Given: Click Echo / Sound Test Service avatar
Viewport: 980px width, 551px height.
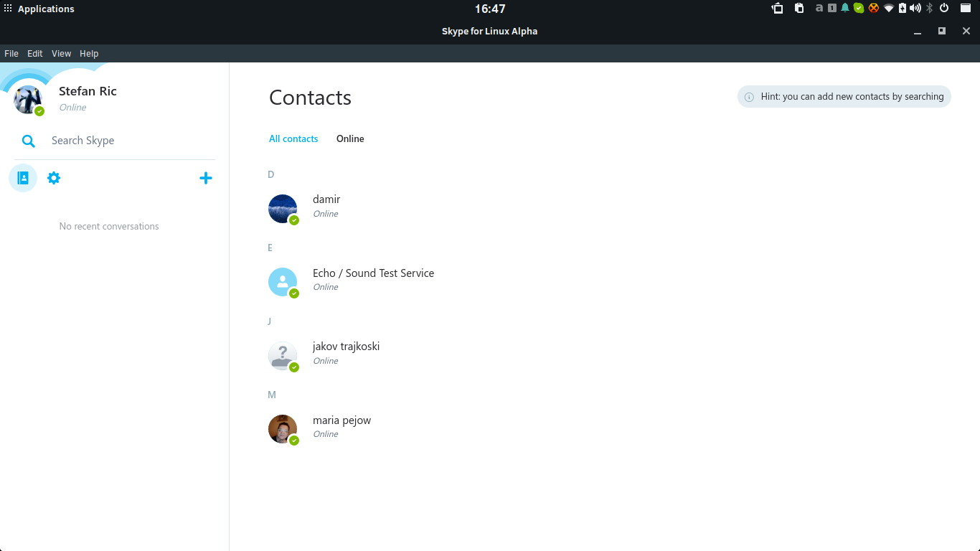Looking at the screenshot, I should point(283,282).
